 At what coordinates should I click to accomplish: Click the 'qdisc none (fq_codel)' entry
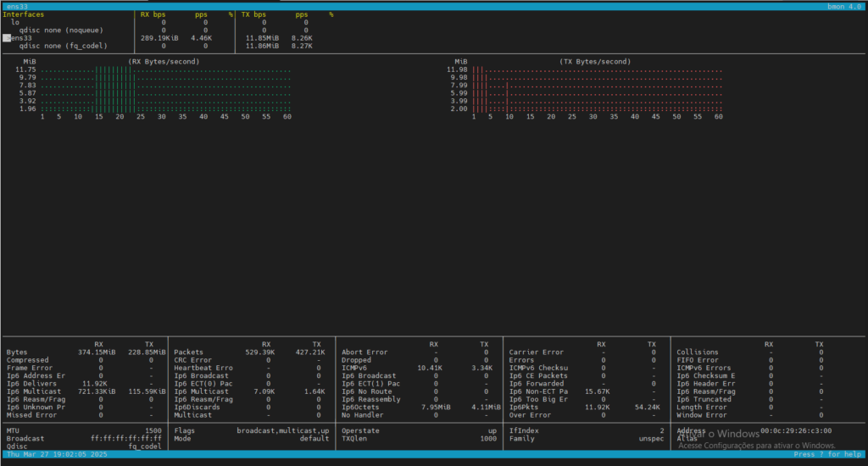pyautogui.click(x=63, y=46)
